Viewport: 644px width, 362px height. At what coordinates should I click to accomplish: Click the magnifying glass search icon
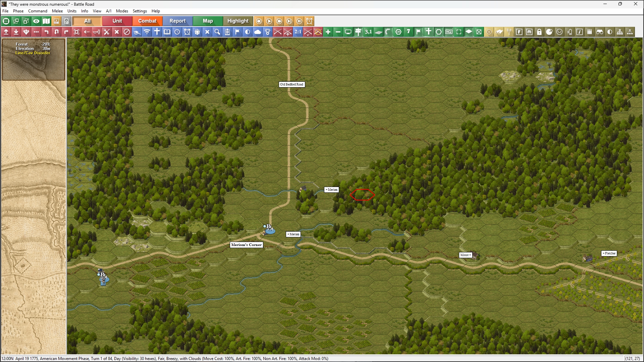coord(217,32)
